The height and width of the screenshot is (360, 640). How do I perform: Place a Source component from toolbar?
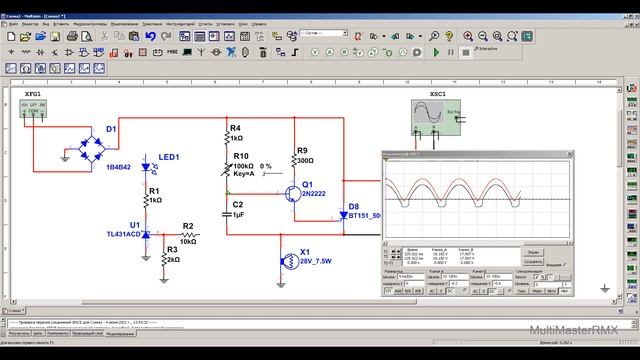[x=11, y=52]
